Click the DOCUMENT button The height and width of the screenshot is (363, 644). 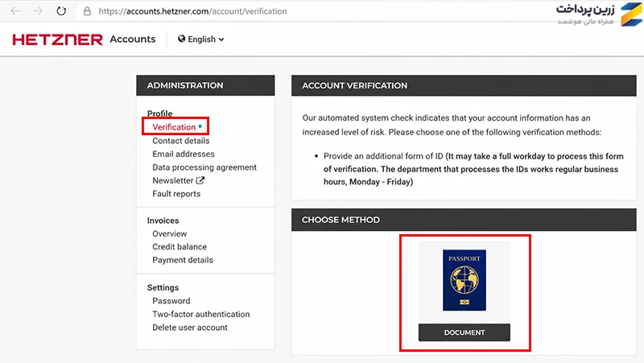[x=464, y=332]
